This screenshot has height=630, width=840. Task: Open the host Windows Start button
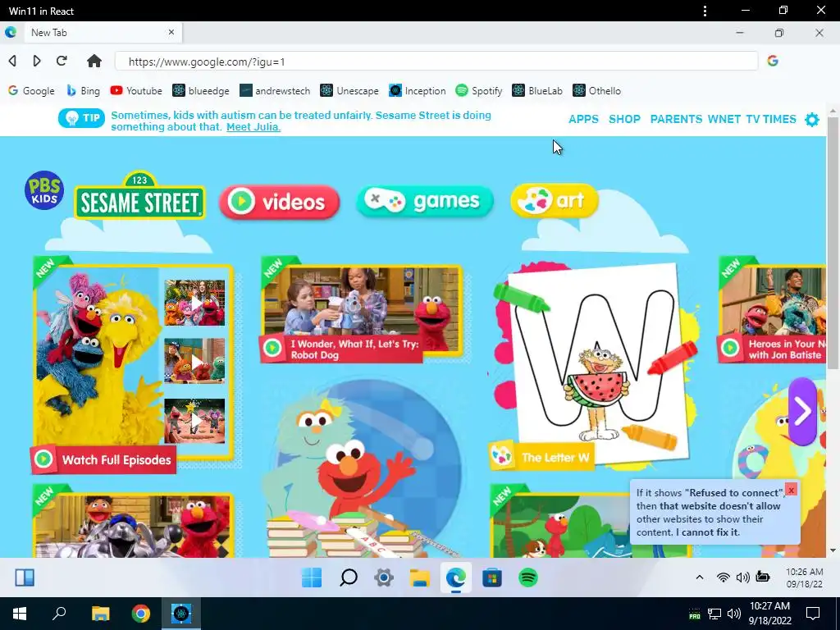pyautogui.click(x=20, y=614)
